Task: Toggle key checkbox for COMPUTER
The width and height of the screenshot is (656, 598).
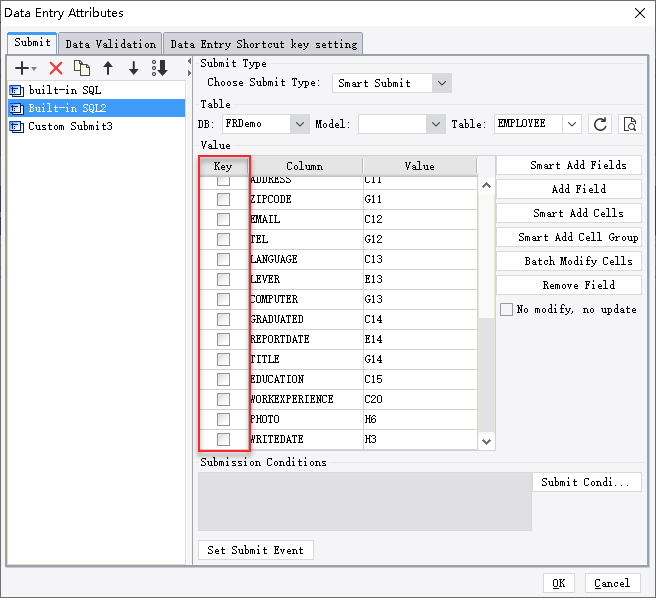Action: coord(223,299)
